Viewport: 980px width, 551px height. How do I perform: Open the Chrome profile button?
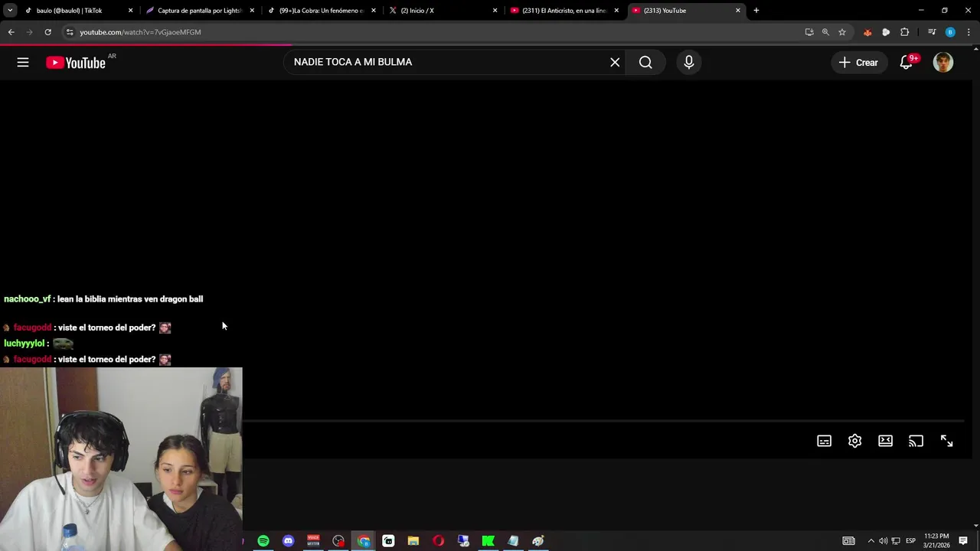(950, 32)
